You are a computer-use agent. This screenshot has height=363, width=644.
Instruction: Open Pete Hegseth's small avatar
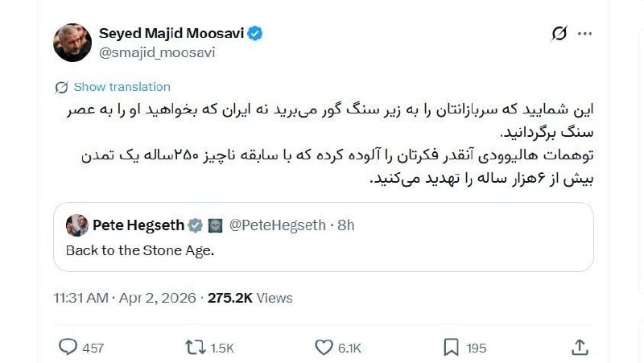77,225
